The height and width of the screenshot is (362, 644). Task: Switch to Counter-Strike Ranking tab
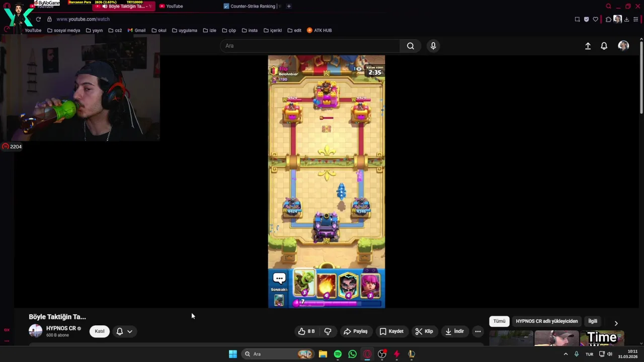252,6
